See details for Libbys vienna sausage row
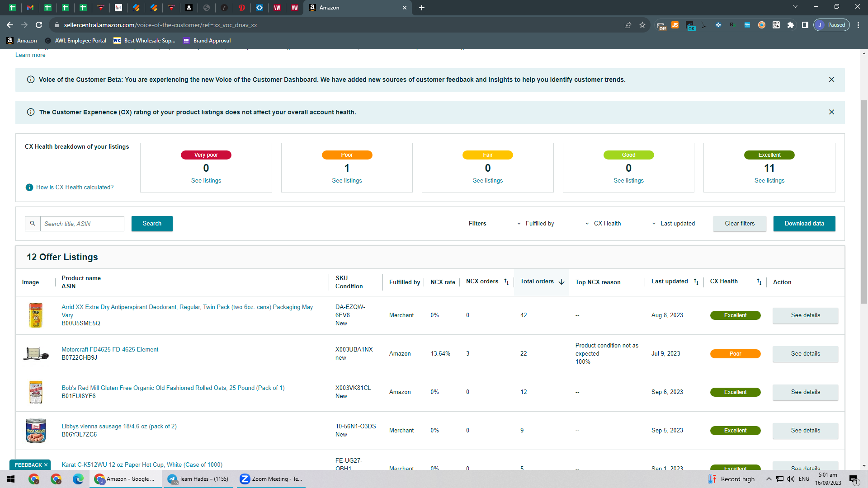This screenshot has width=868, height=488. coord(805,431)
